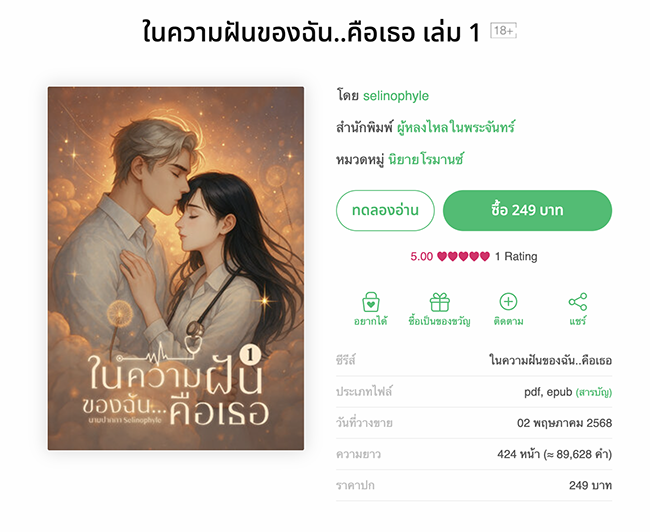Click the third pink heart rating
Screen dimensions: 650x532
[x=463, y=256]
